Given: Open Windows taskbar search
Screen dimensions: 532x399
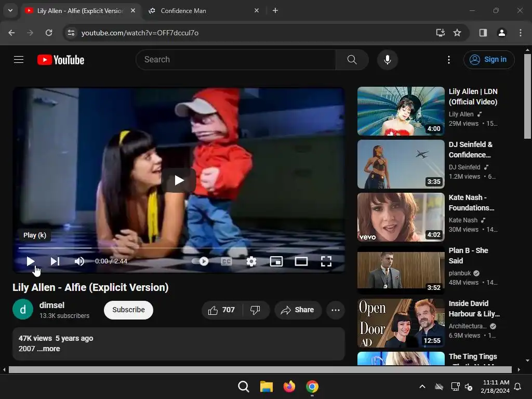Looking at the screenshot, I should [x=243, y=387].
